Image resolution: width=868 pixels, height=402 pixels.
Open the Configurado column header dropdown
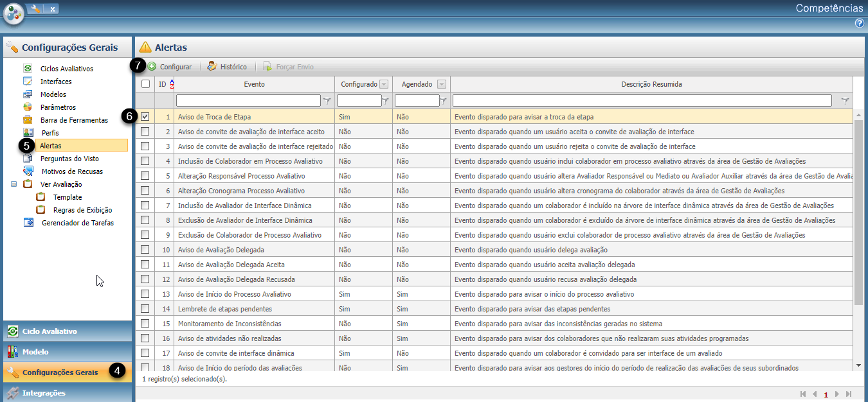(384, 84)
